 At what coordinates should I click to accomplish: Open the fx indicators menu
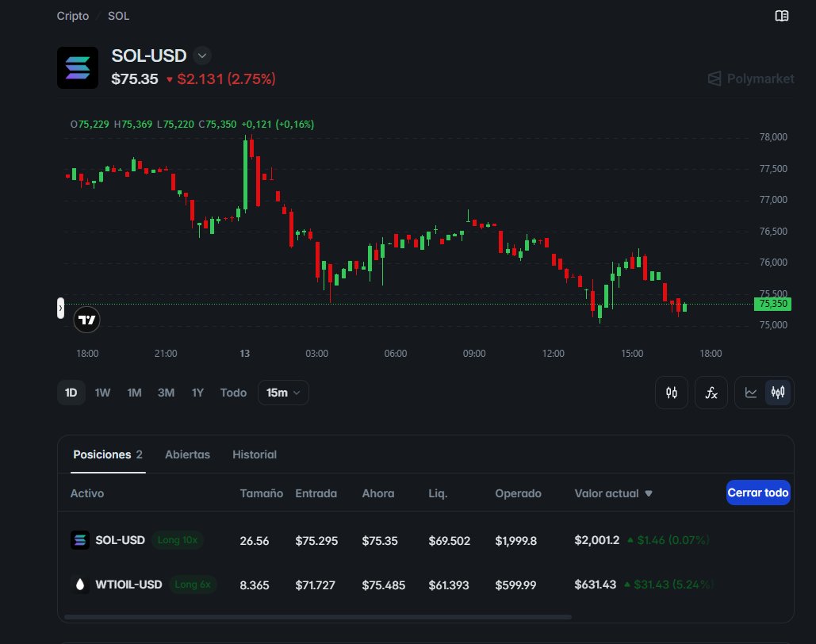(711, 393)
